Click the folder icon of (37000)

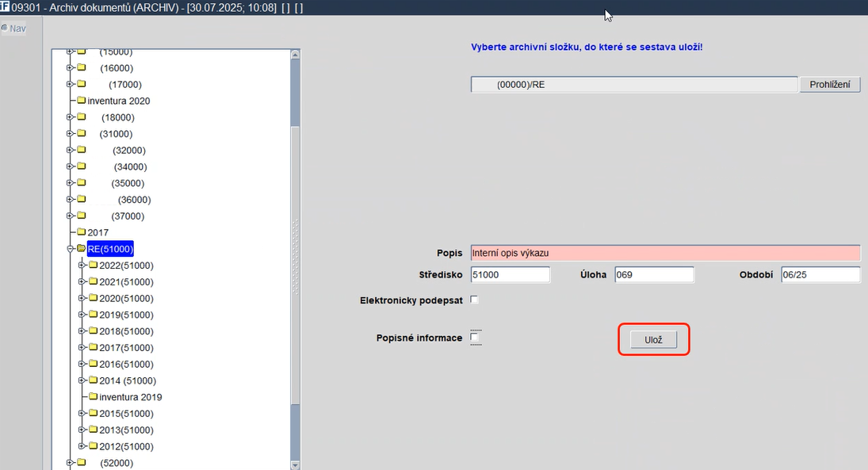point(82,216)
